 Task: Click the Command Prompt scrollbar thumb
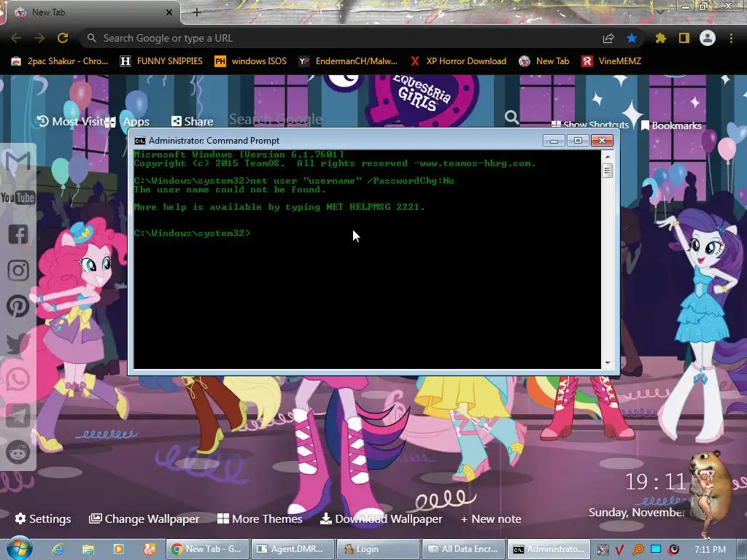pos(607,171)
